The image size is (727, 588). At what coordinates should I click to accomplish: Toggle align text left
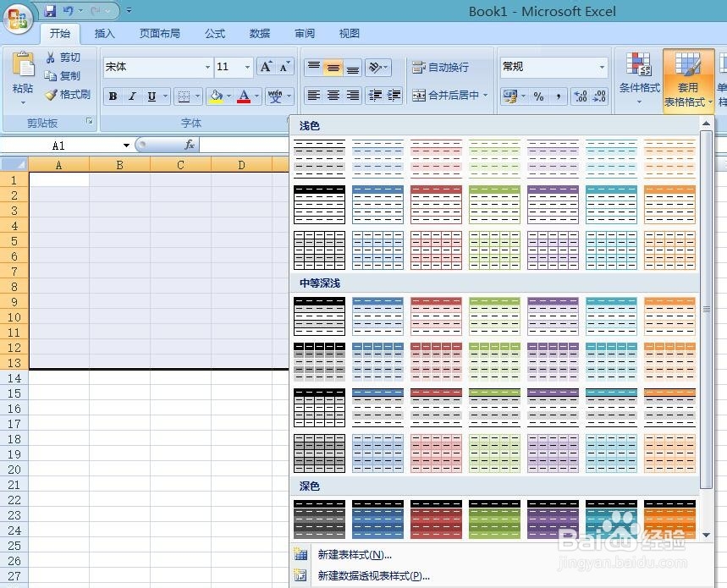coord(314,96)
